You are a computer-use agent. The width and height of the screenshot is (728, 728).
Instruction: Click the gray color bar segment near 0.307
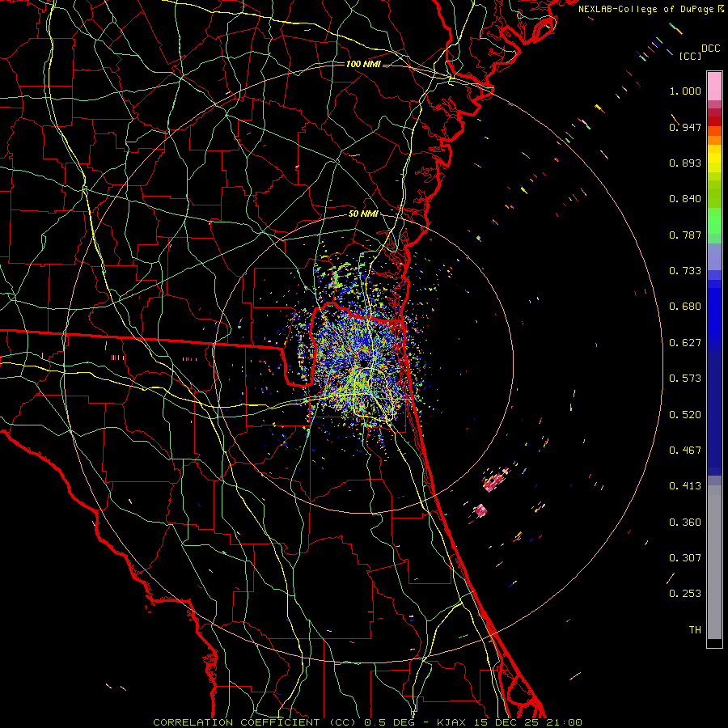point(714,562)
